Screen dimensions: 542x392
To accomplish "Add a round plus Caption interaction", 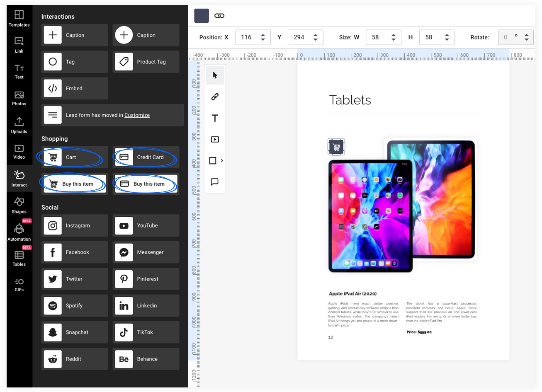I will [146, 35].
